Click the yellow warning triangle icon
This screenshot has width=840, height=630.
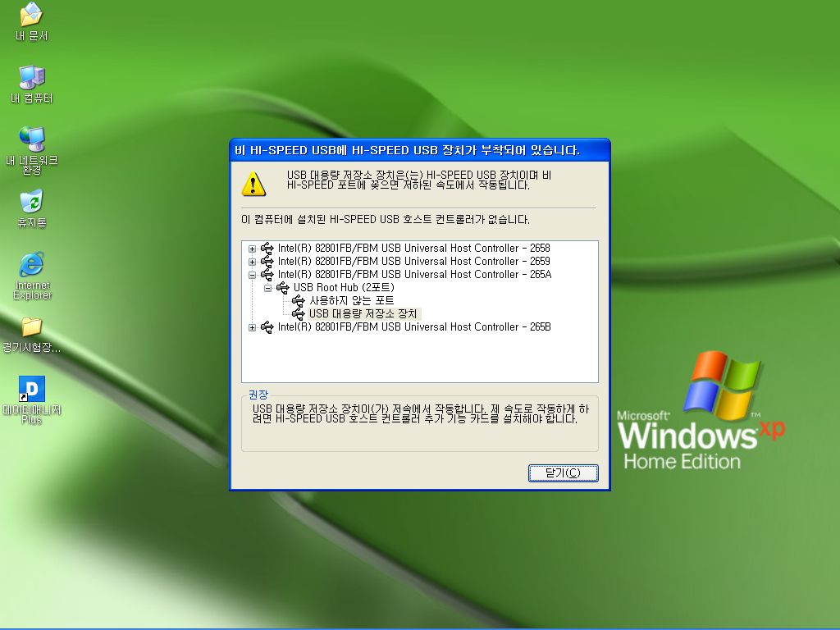point(253,184)
